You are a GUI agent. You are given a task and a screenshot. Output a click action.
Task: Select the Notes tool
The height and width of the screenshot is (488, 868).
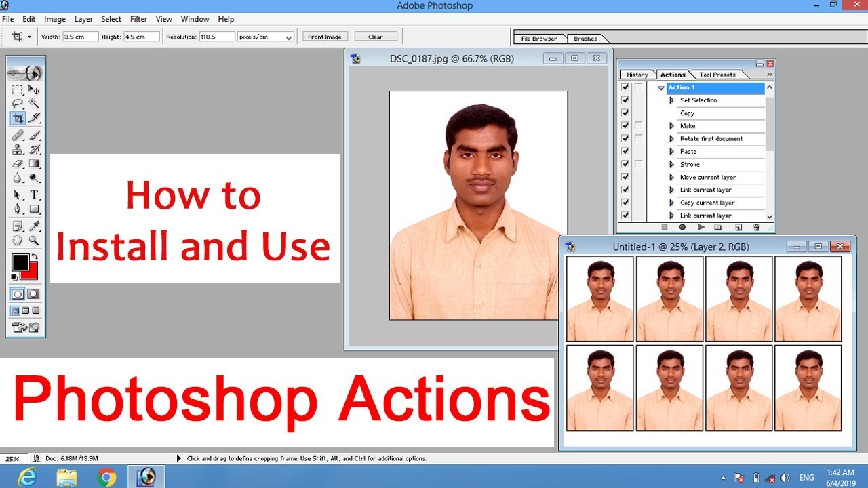[x=18, y=226]
